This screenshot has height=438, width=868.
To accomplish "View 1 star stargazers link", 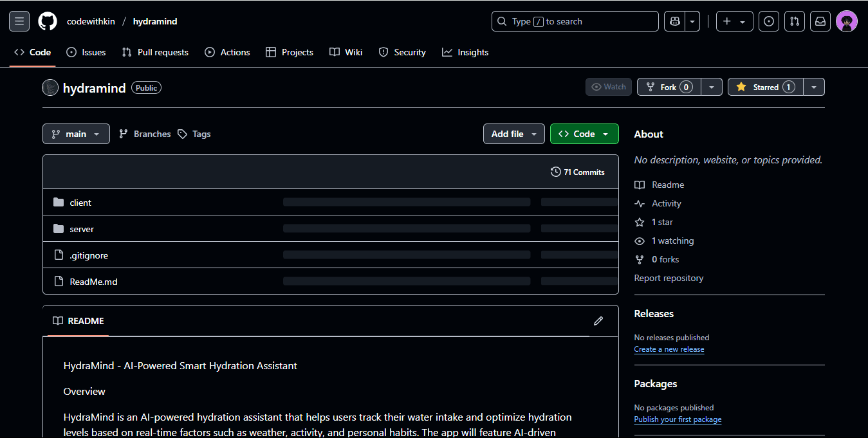I will (654, 222).
